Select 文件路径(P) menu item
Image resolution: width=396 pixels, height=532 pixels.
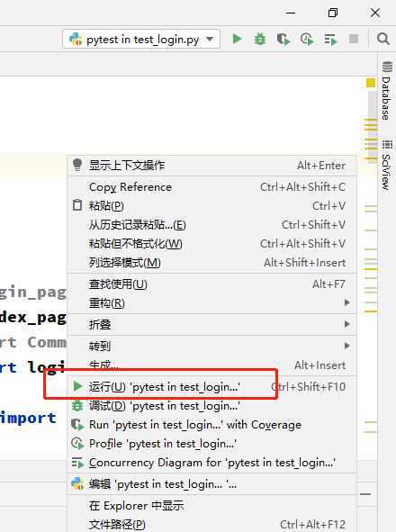(x=211, y=525)
